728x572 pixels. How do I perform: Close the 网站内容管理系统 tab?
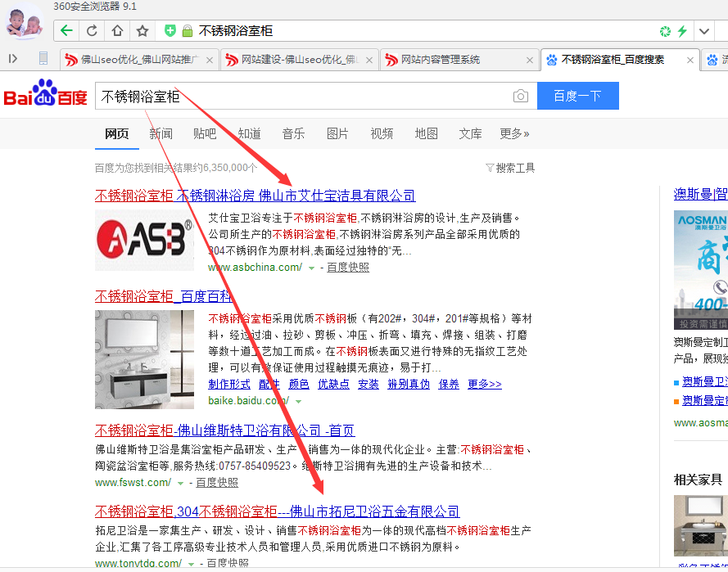coord(530,61)
